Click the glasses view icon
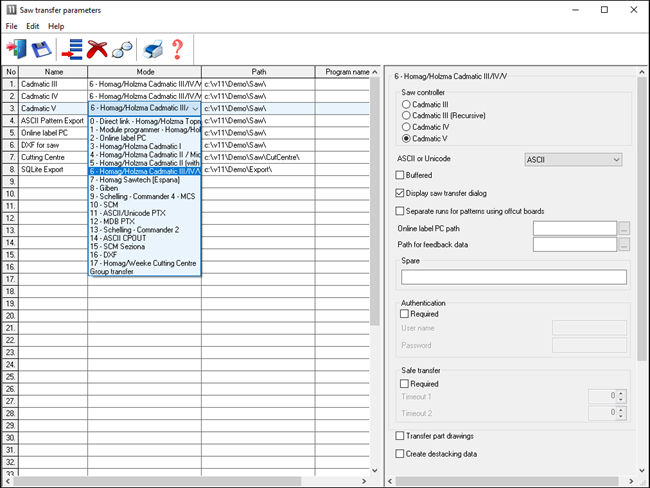Viewport: 650px width, 488px height. [x=123, y=48]
